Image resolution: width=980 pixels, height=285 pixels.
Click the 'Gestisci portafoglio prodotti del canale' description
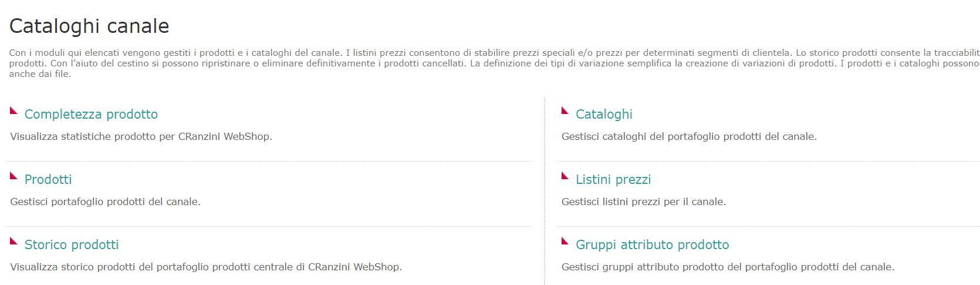[x=106, y=202]
